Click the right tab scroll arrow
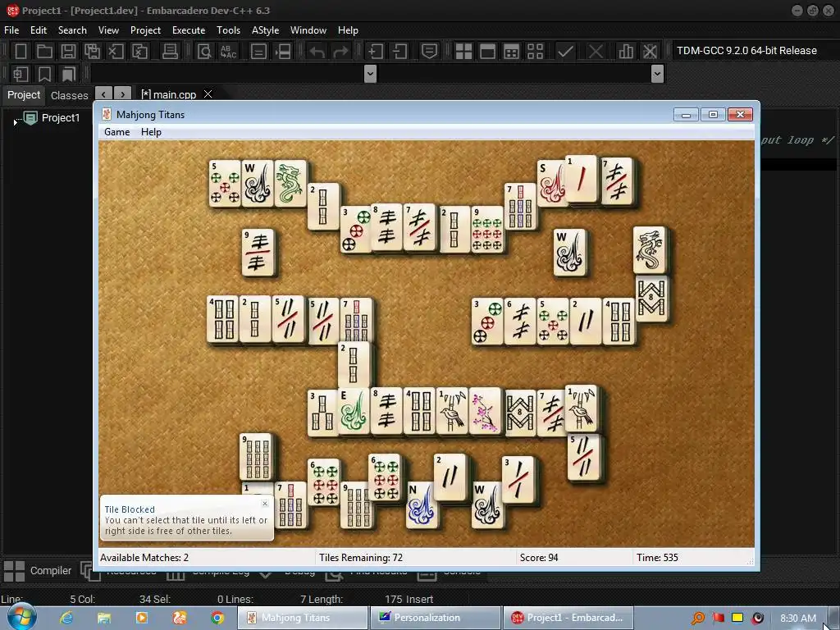840x630 pixels. point(123,94)
